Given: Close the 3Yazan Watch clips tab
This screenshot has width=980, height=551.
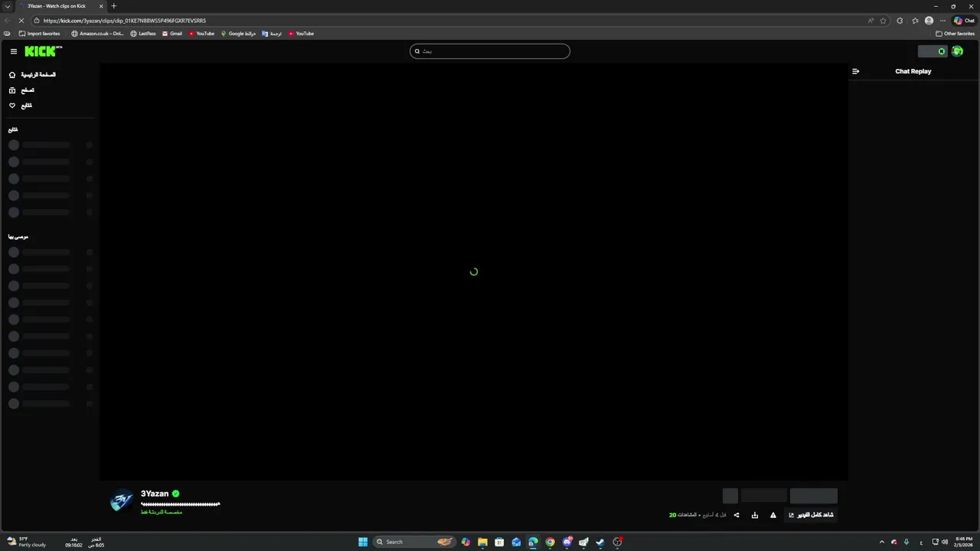Looking at the screenshot, I should (101, 6).
